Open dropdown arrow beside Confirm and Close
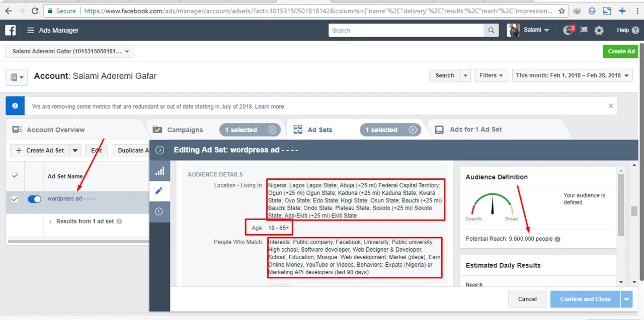Screen dimensions: 644x320 626,299
